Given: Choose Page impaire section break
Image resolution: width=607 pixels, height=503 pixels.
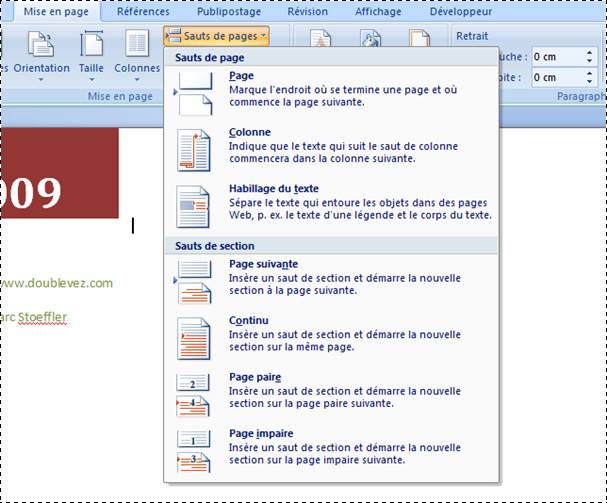Looking at the screenshot, I should point(331,452).
